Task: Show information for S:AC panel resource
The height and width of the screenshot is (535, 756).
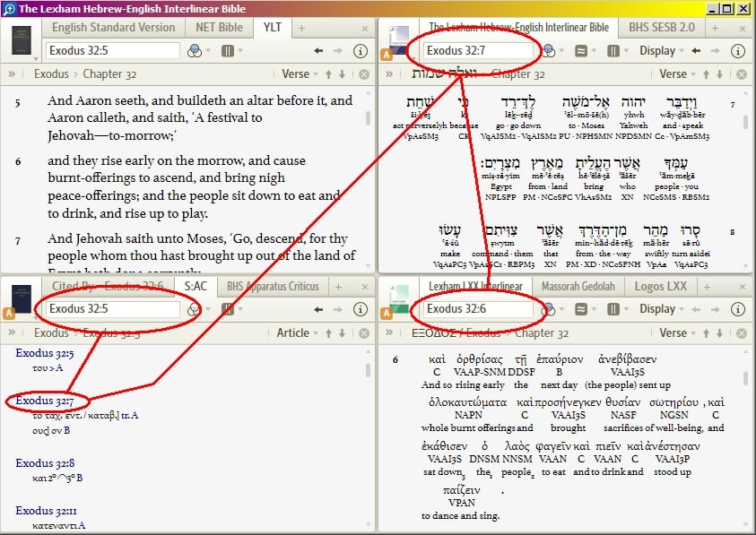Action: point(361,309)
